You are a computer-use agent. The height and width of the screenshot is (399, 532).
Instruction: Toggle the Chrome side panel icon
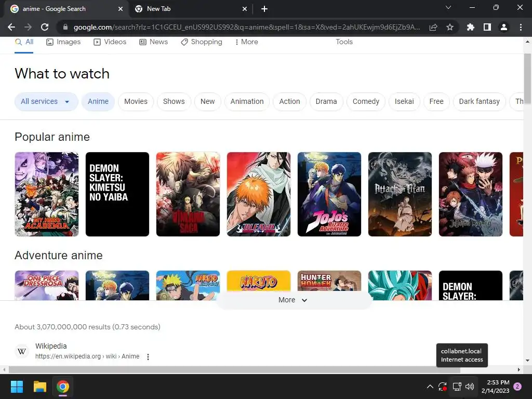point(487,27)
